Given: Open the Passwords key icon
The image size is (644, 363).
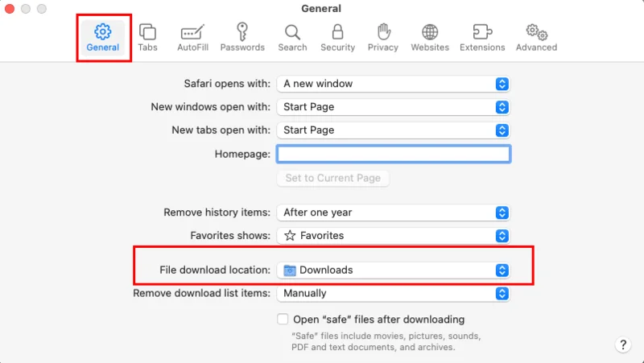Looking at the screenshot, I should pyautogui.click(x=242, y=37).
